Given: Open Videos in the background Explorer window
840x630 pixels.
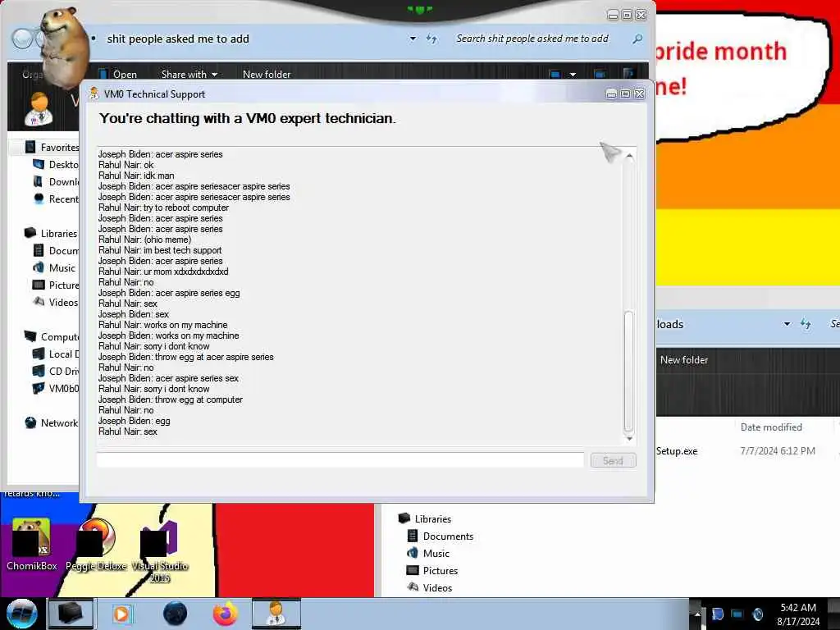Looking at the screenshot, I should (x=430, y=587).
